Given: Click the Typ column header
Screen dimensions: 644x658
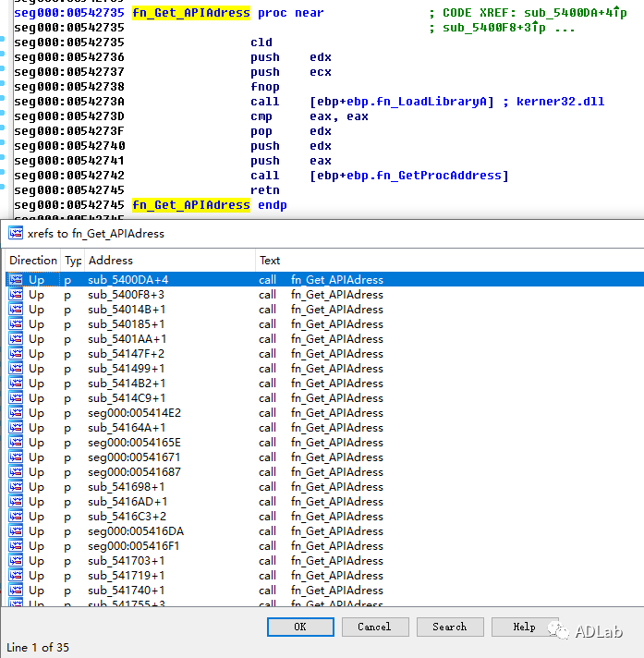Looking at the screenshot, I should (x=72, y=261).
